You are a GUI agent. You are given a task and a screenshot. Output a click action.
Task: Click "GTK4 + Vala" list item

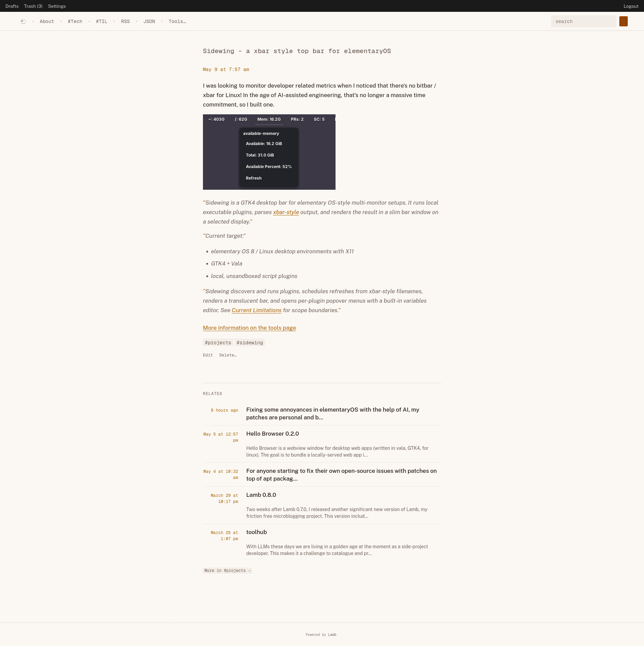(x=227, y=263)
